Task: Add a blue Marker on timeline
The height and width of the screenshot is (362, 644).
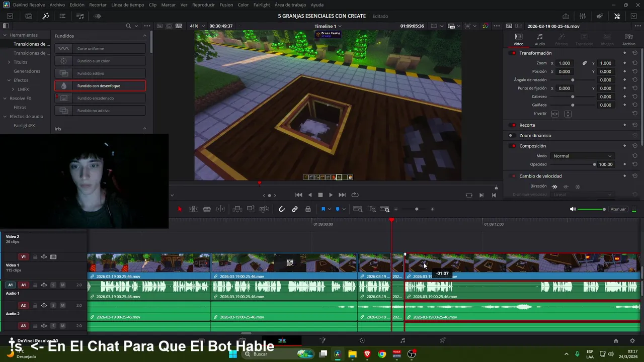Action: [338, 209]
